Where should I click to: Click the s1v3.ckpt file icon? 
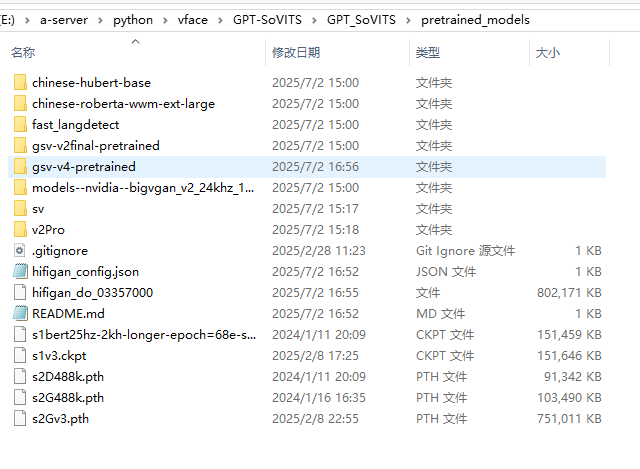pyautogui.click(x=20, y=355)
